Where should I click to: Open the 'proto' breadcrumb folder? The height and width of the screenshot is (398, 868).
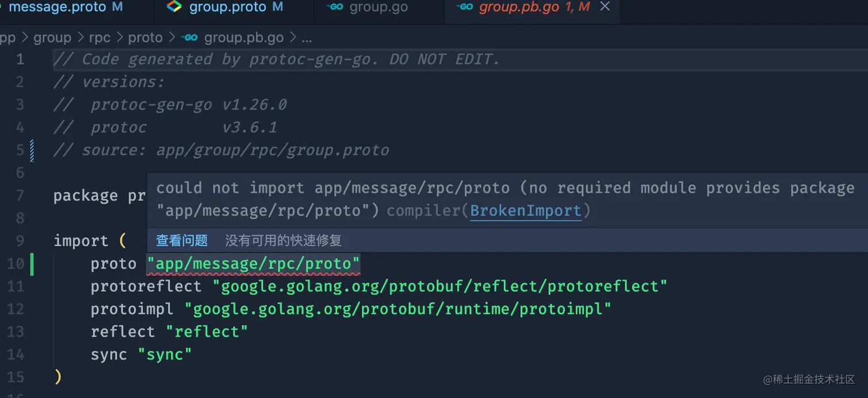pyautogui.click(x=145, y=38)
